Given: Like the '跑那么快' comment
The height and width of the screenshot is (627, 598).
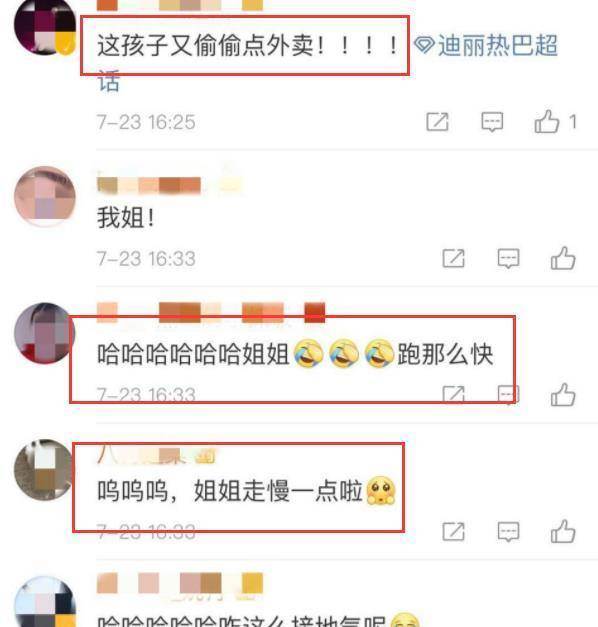Looking at the screenshot, I should 563,395.
